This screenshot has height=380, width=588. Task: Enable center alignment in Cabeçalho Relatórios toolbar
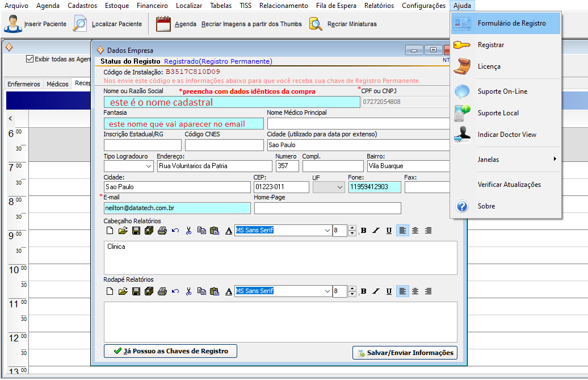(415, 231)
